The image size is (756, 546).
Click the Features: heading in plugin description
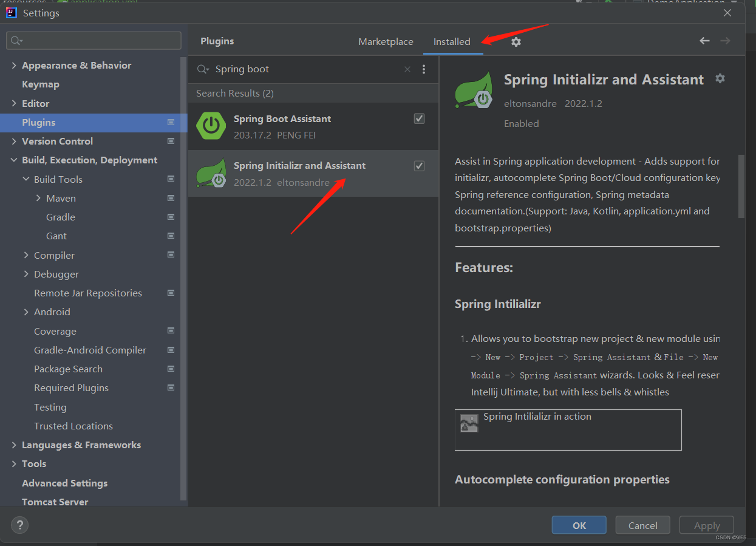(x=484, y=267)
